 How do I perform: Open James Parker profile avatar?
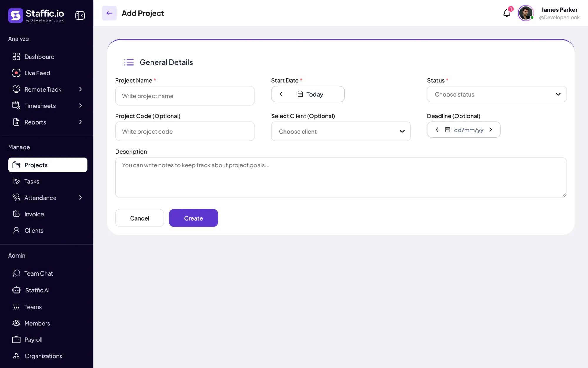[x=526, y=13]
